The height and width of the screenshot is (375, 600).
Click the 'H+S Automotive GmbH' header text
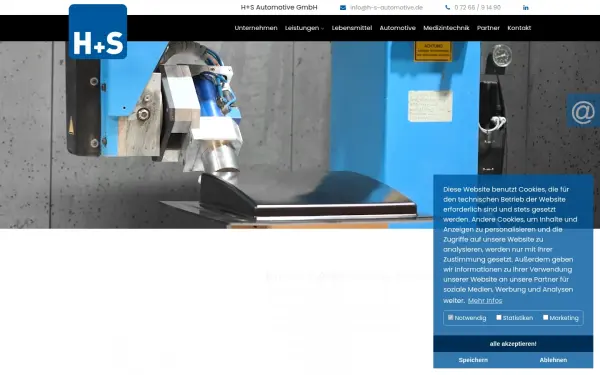[x=279, y=8]
